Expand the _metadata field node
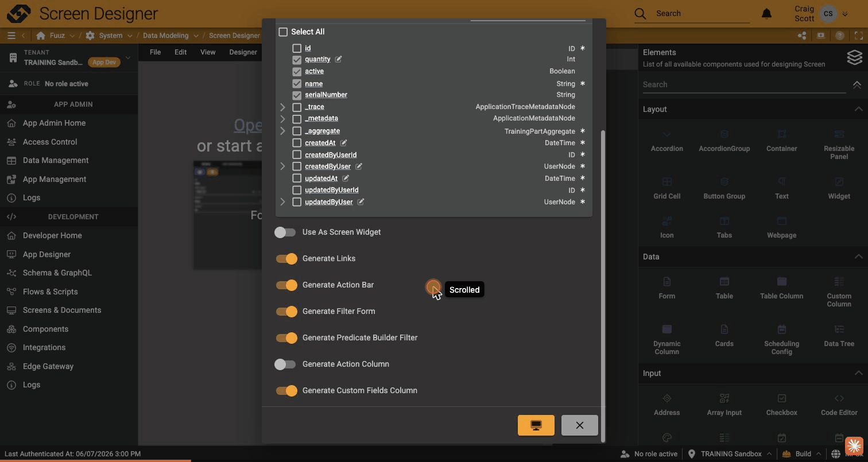Image resolution: width=868 pixels, height=462 pixels. [x=282, y=119]
